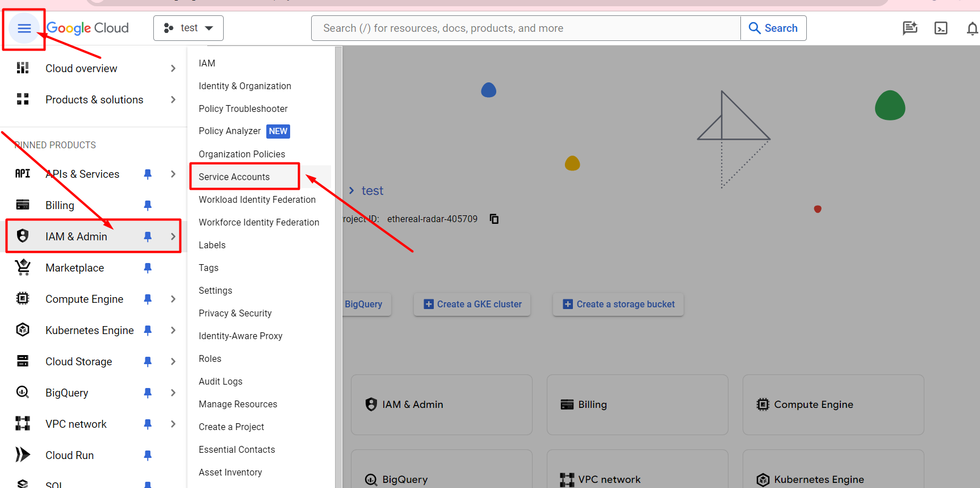Click the Cloud Storage icon in sidebar
The image size is (980, 488).
coord(23,361)
